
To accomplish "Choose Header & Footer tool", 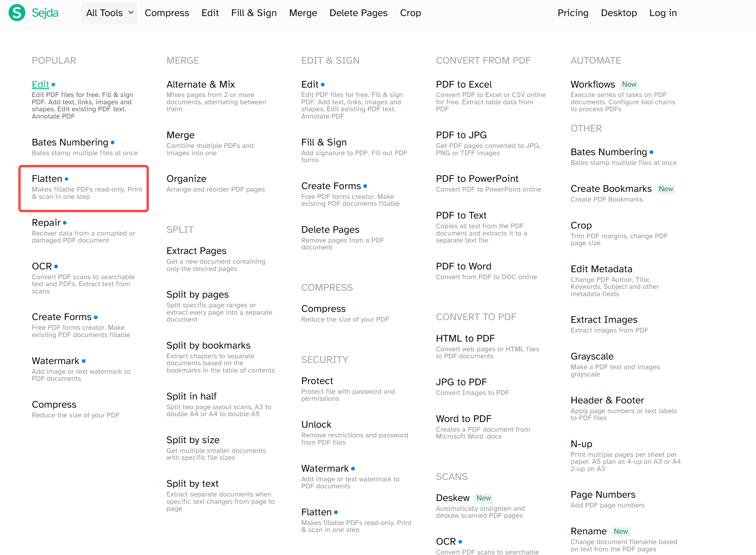I will click(607, 400).
